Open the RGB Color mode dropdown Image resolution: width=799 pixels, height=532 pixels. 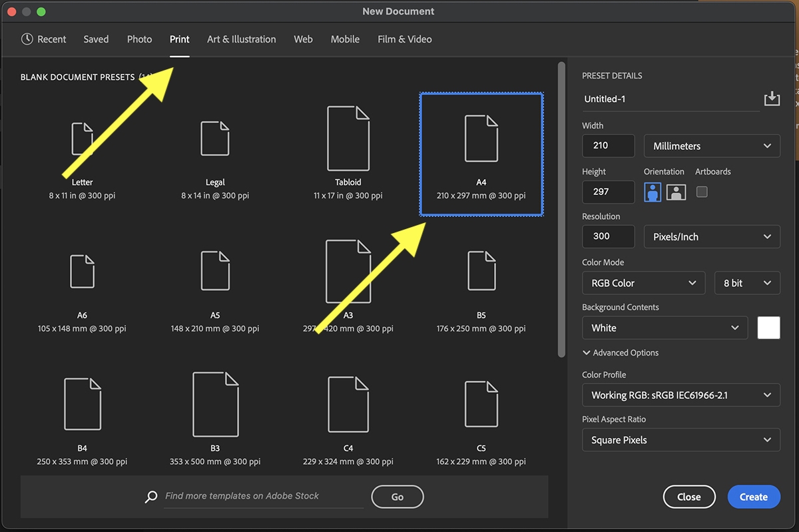pos(643,283)
